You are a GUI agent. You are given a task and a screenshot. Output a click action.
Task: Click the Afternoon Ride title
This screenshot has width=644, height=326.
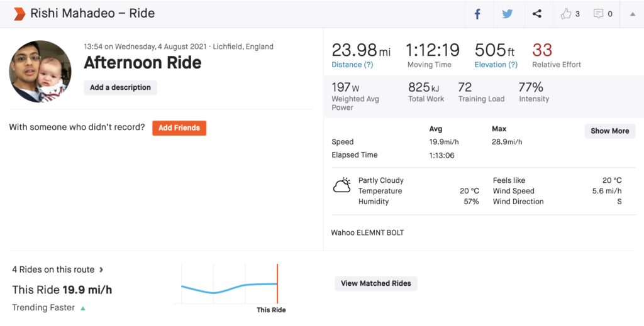pyautogui.click(x=143, y=63)
